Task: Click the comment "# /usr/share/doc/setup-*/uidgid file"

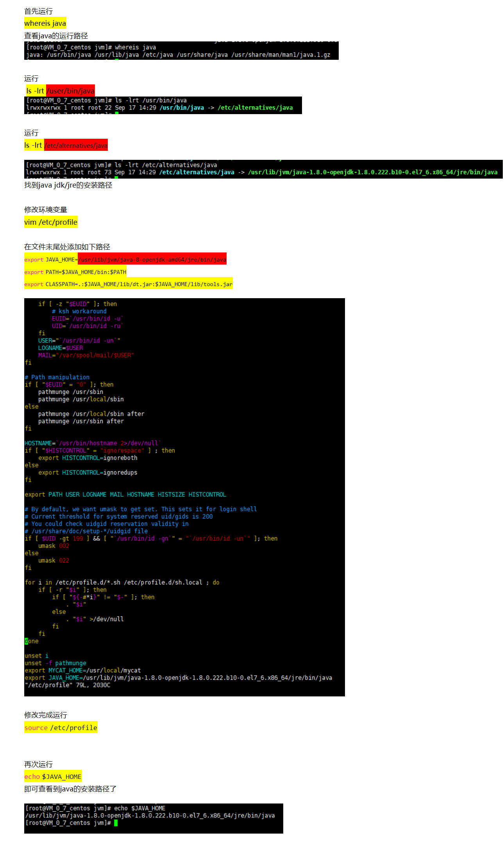Action: pyautogui.click(x=86, y=531)
